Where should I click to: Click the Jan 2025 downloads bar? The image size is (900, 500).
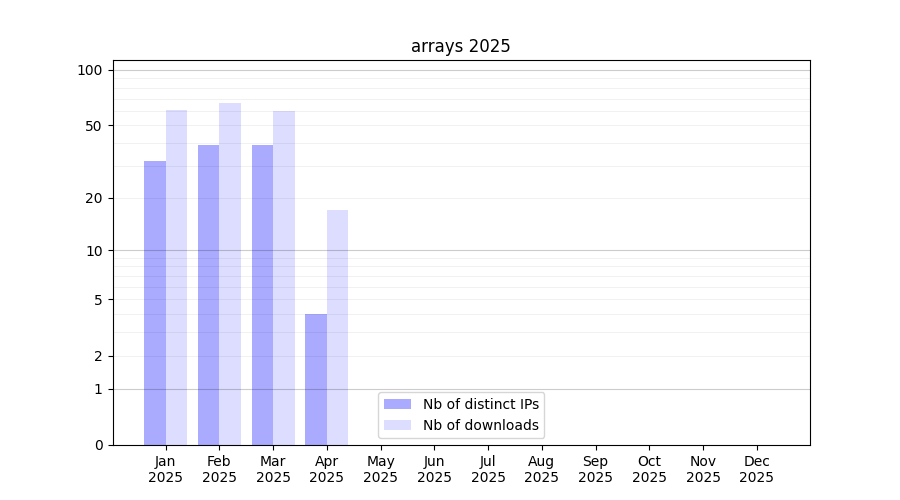[176, 277]
